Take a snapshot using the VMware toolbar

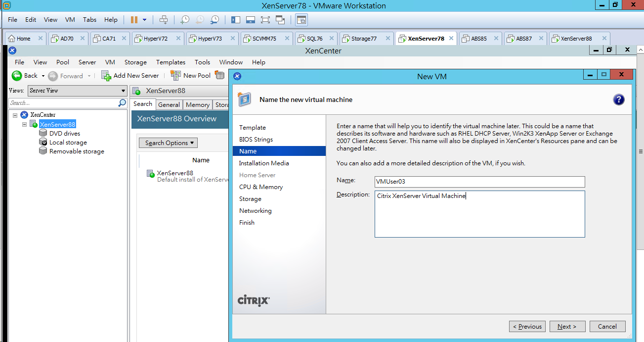[184, 20]
